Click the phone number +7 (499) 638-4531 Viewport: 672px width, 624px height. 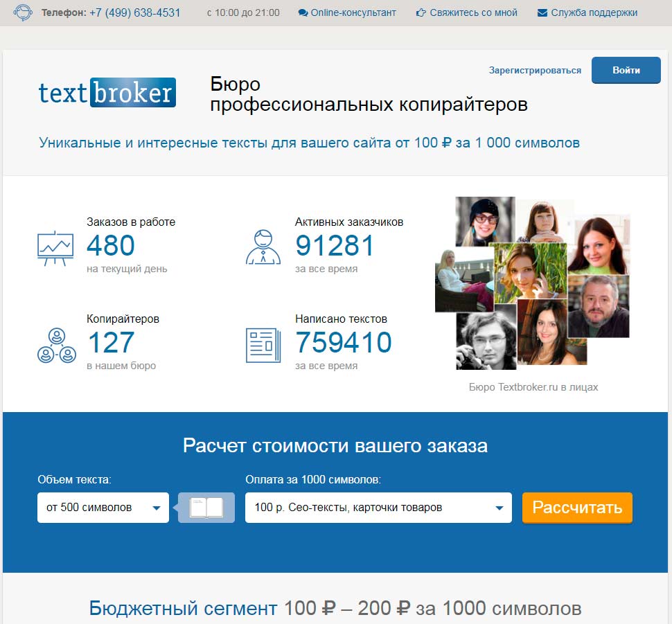[135, 13]
